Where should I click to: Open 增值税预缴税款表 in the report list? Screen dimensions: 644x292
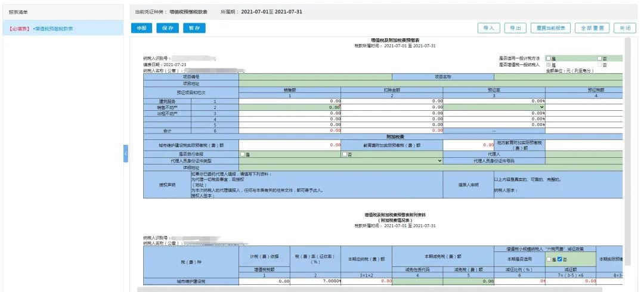coord(54,29)
